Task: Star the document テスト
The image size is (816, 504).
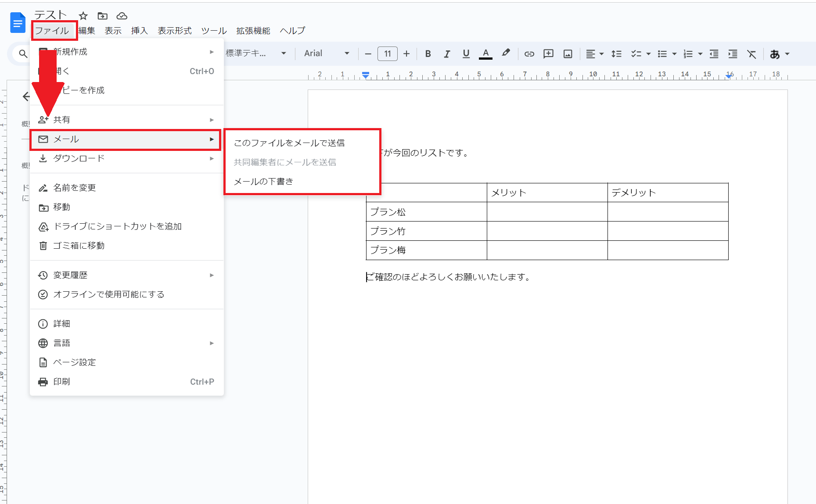Action: click(x=83, y=16)
